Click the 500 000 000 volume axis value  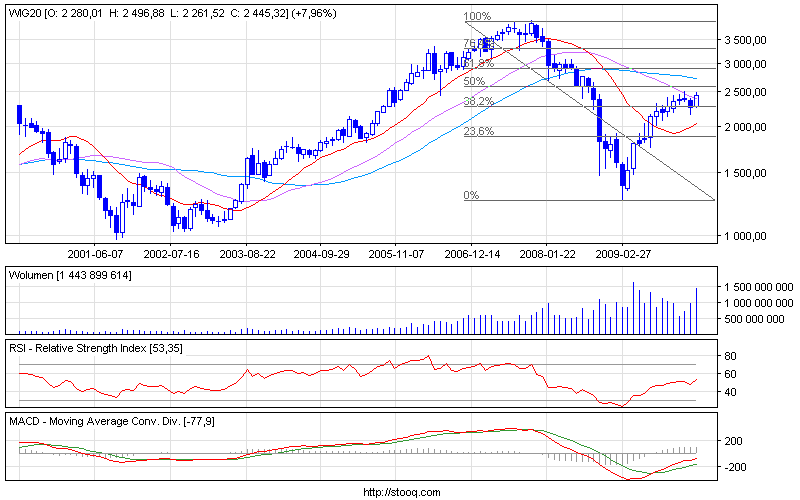click(x=754, y=319)
